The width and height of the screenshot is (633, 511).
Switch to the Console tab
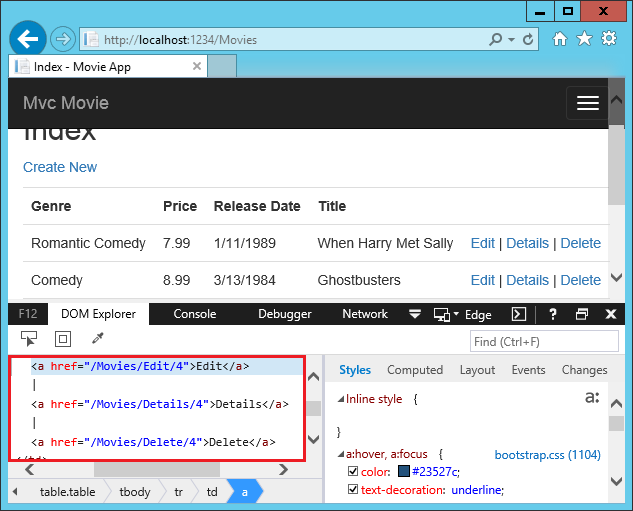(195, 314)
